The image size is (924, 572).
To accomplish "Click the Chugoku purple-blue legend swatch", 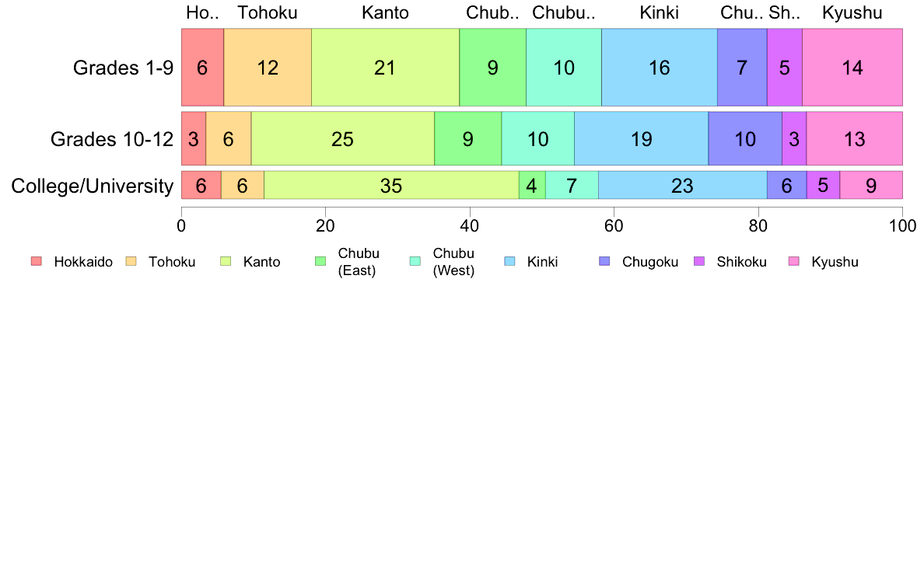I will point(604,262).
